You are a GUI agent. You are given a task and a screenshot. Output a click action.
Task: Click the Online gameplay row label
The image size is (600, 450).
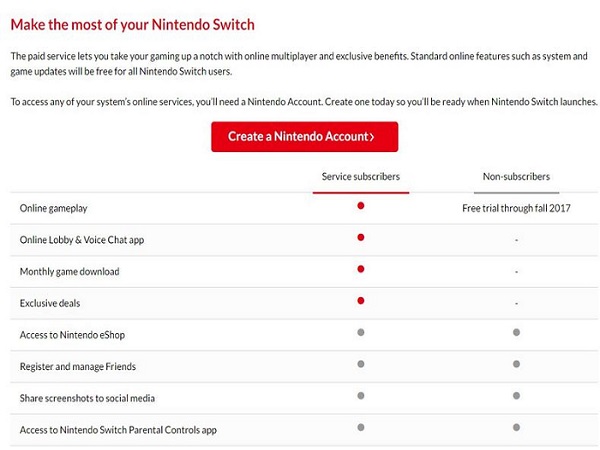[53, 208]
